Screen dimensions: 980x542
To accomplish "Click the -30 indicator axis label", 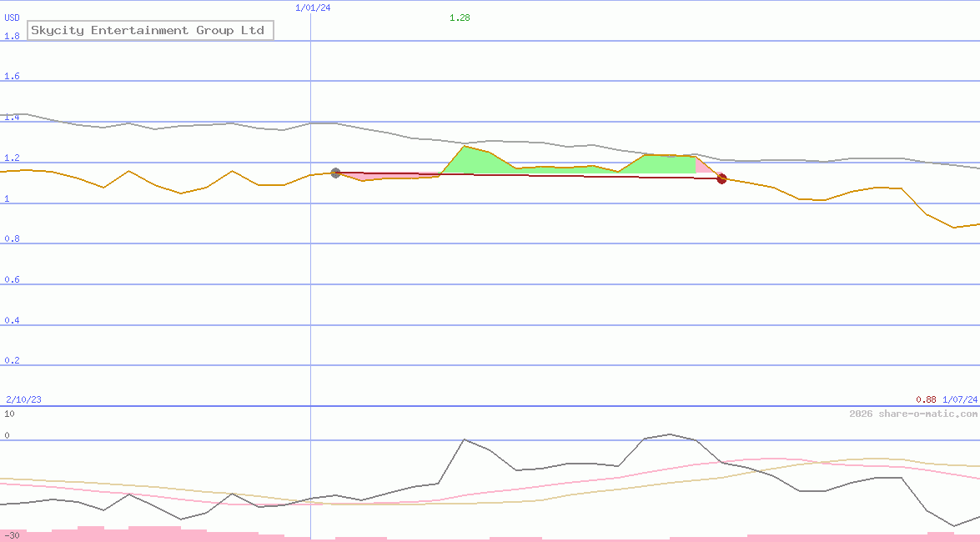I will [x=12, y=536].
